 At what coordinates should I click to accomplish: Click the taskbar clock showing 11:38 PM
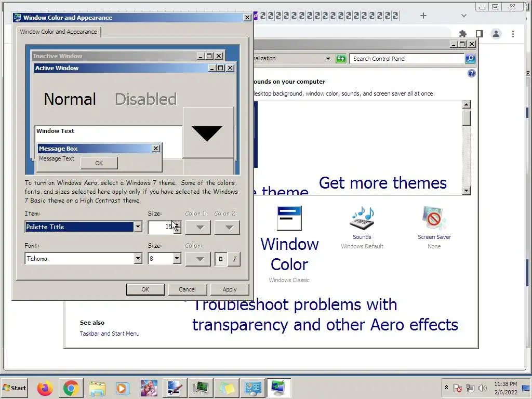point(506,388)
